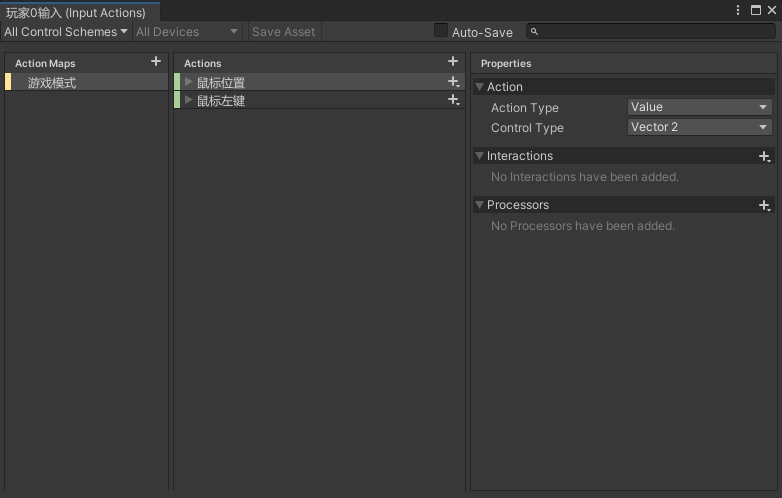
Task: Enable the Auto-Save checkbox
Action: (x=441, y=31)
